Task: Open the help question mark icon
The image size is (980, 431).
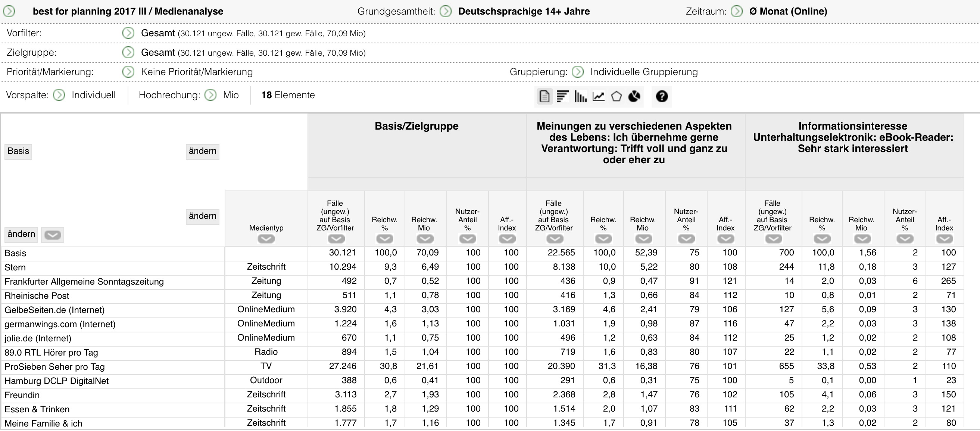Action: pyautogui.click(x=662, y=96)
